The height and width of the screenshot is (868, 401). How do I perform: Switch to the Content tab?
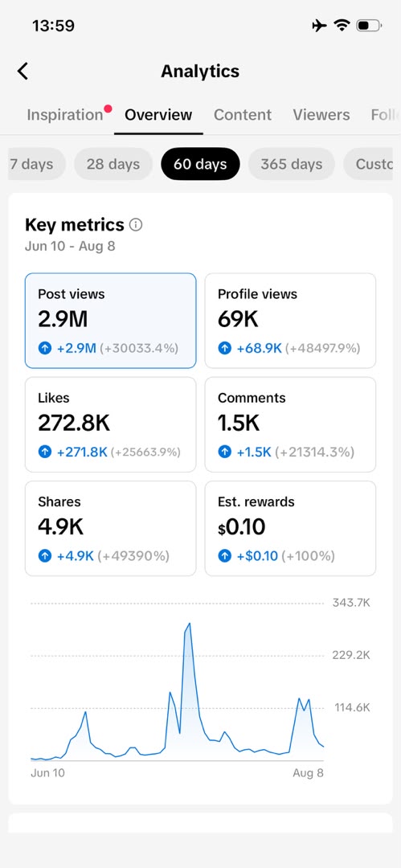tap(243, 115)
